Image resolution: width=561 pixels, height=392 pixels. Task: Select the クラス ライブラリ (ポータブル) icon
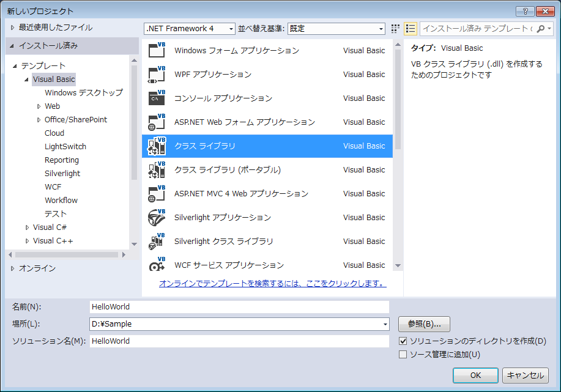click(x=157, y=169)
